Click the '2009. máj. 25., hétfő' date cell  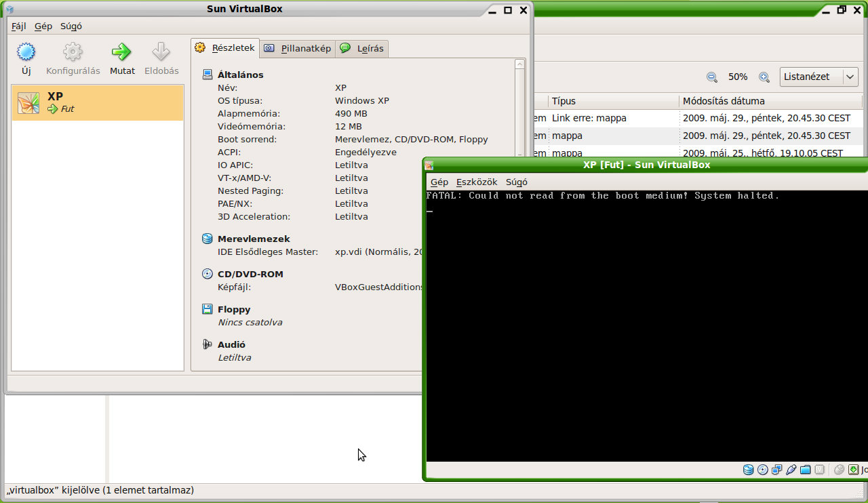coord(763,153)
